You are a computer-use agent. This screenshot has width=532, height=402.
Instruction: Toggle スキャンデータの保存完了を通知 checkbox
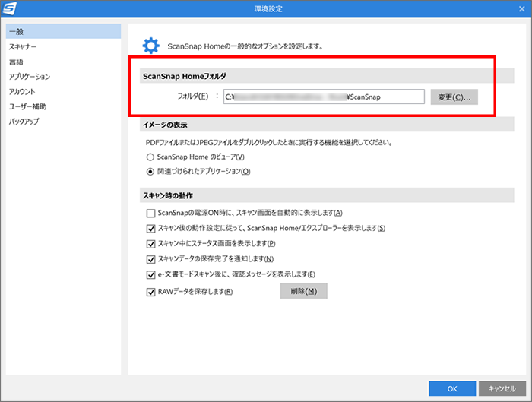pos(150,260)
